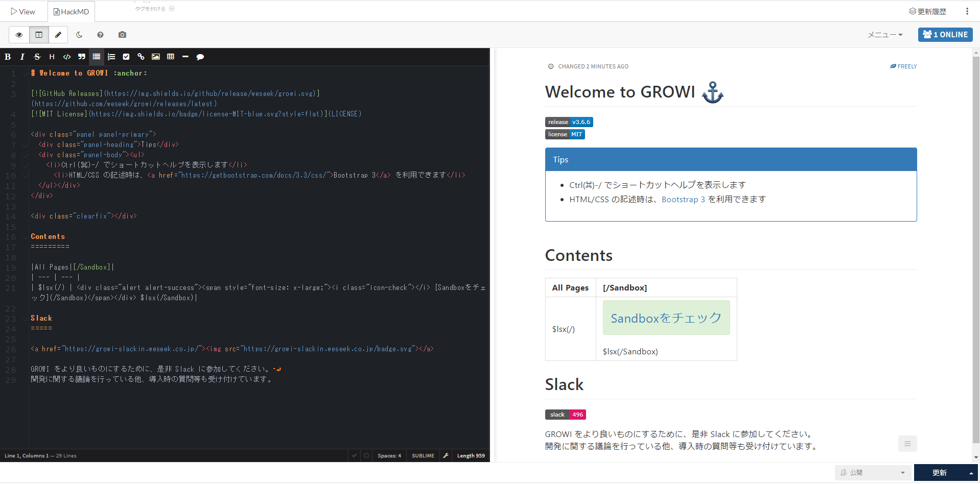Toggle spellcheck checkmark in status bar
The height and width of the screenshot is (484, 980).
tap(354, 455)
